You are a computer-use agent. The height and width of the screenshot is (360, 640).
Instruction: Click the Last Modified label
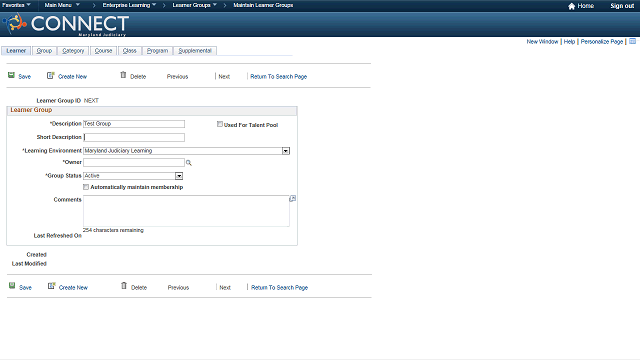29,264
